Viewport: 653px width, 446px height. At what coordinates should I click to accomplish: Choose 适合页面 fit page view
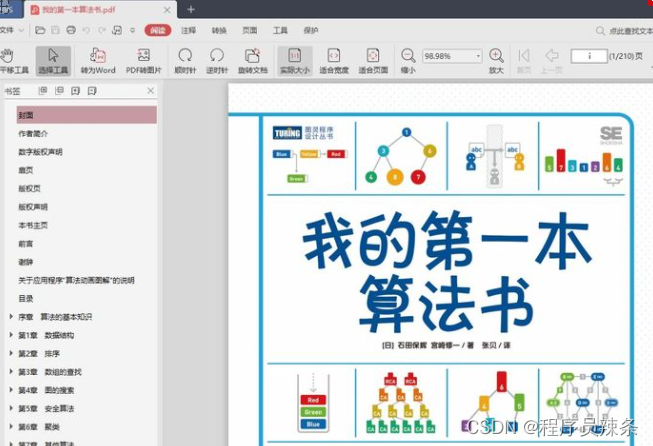click(x=373, y=61)
